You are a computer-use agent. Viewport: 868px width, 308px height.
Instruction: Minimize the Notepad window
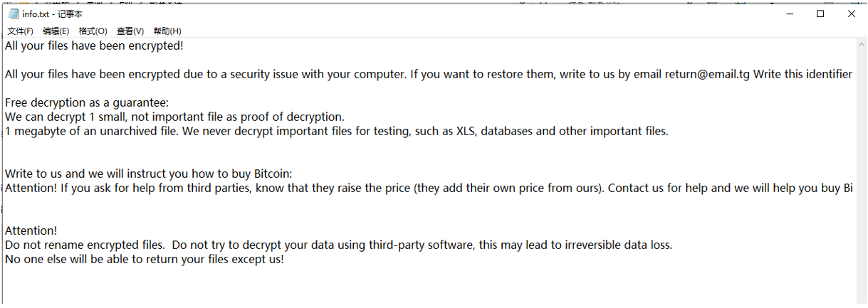789,14
